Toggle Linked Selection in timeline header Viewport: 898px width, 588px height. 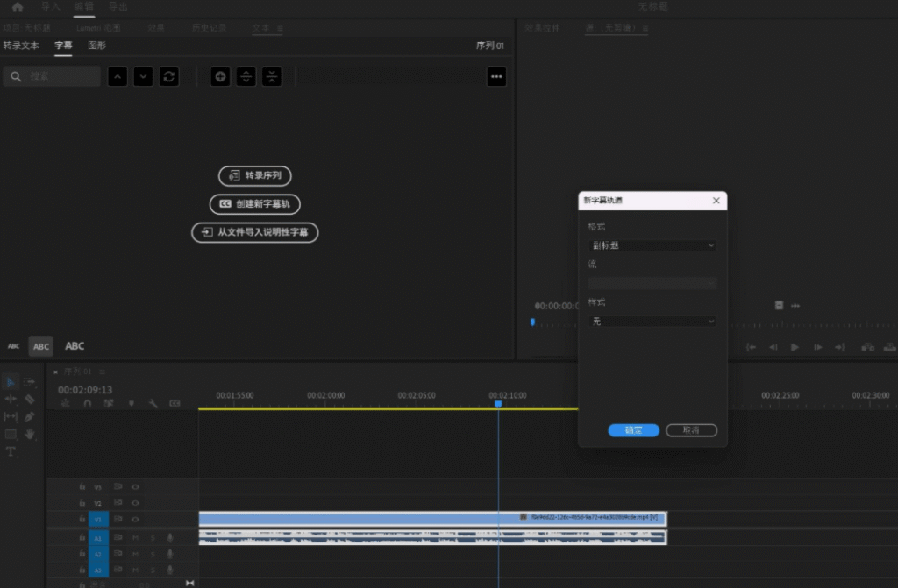(x=108, y=404)
